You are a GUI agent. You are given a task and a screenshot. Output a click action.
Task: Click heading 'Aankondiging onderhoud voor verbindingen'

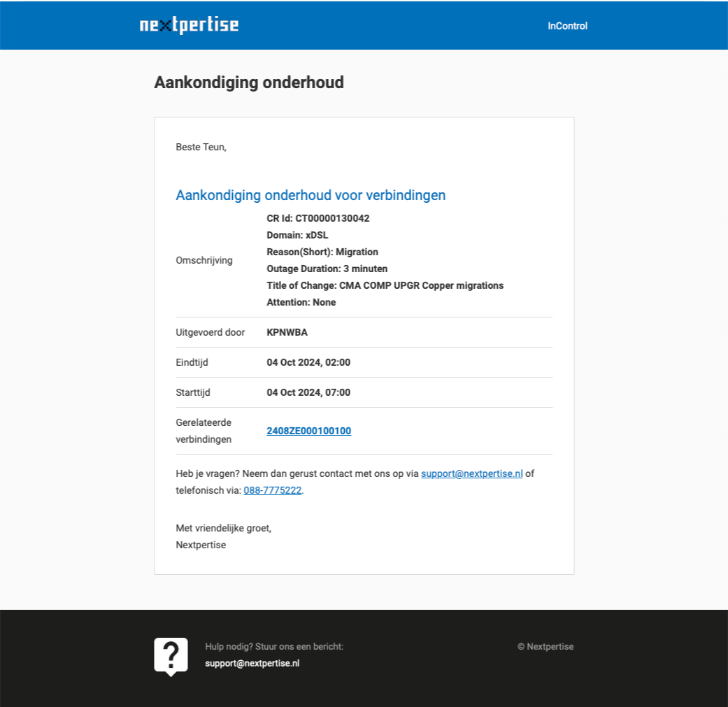click(311, 195)
